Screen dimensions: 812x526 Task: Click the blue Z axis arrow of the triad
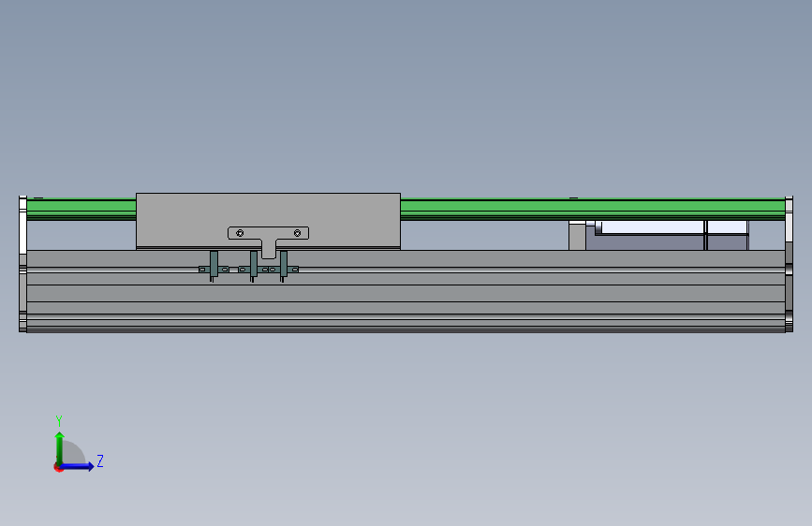pyautogui.click(x=78, y=466)
